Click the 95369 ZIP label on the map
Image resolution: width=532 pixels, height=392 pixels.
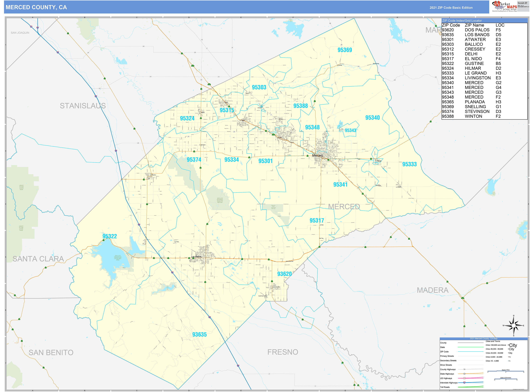point(345,50)
